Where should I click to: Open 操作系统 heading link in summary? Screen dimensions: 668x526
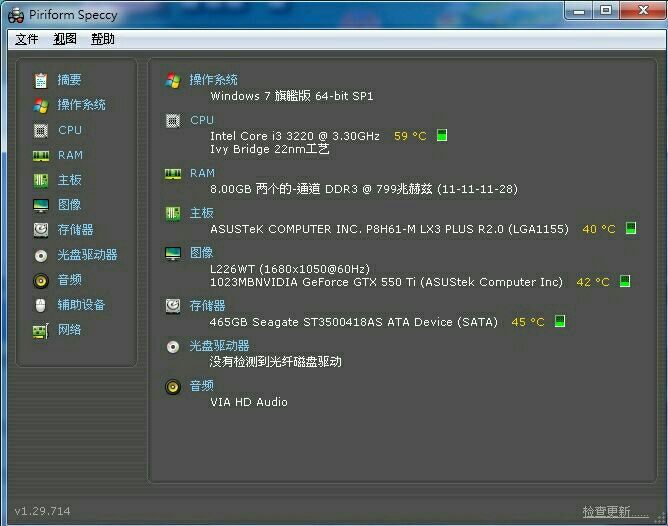213,80
